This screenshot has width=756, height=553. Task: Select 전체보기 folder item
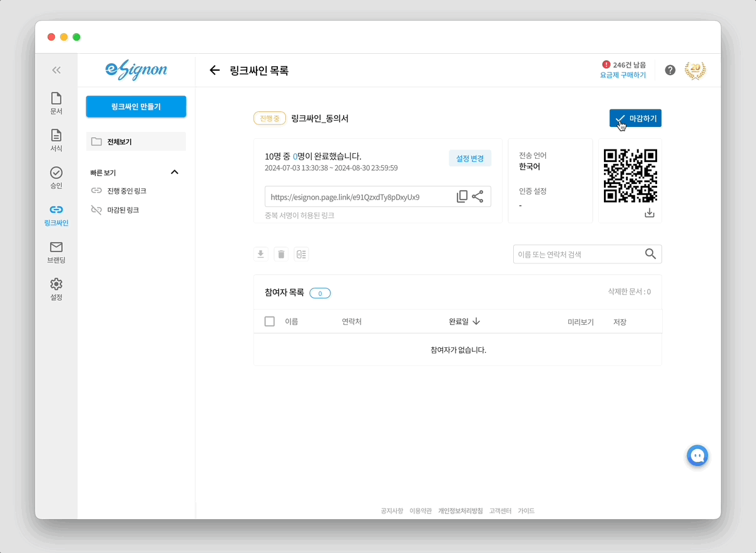point(136,141)
